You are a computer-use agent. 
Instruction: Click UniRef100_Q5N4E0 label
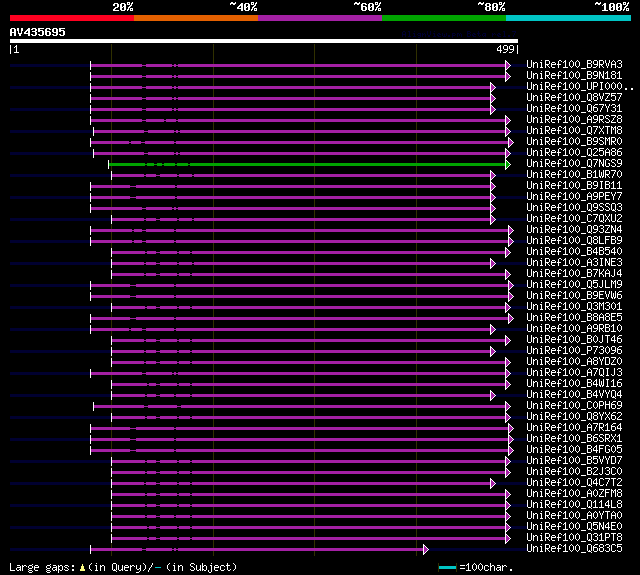(574, 527)
